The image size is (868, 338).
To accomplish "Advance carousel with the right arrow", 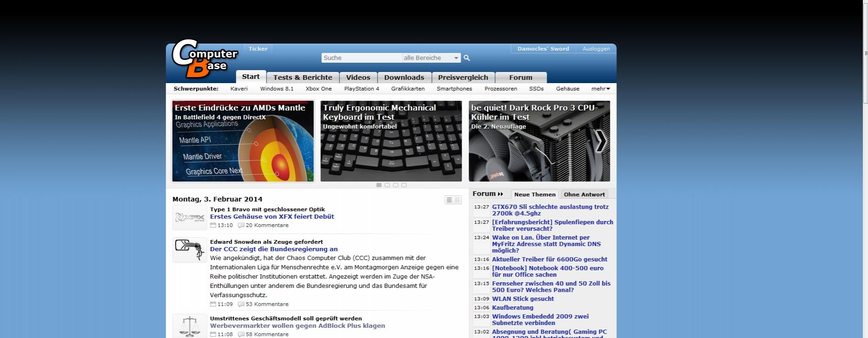I will click(x=601, y=141).
